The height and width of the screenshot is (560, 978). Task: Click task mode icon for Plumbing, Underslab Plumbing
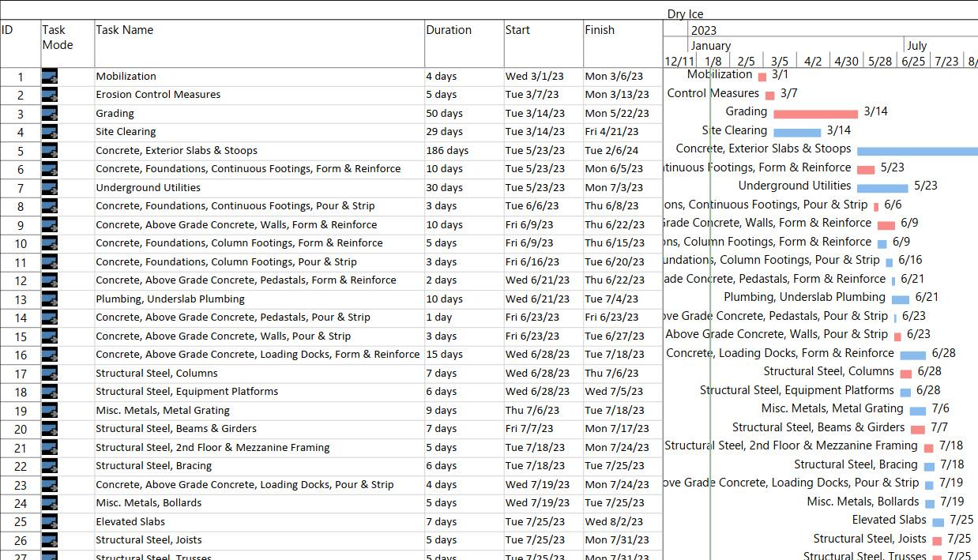click(50, 299)
